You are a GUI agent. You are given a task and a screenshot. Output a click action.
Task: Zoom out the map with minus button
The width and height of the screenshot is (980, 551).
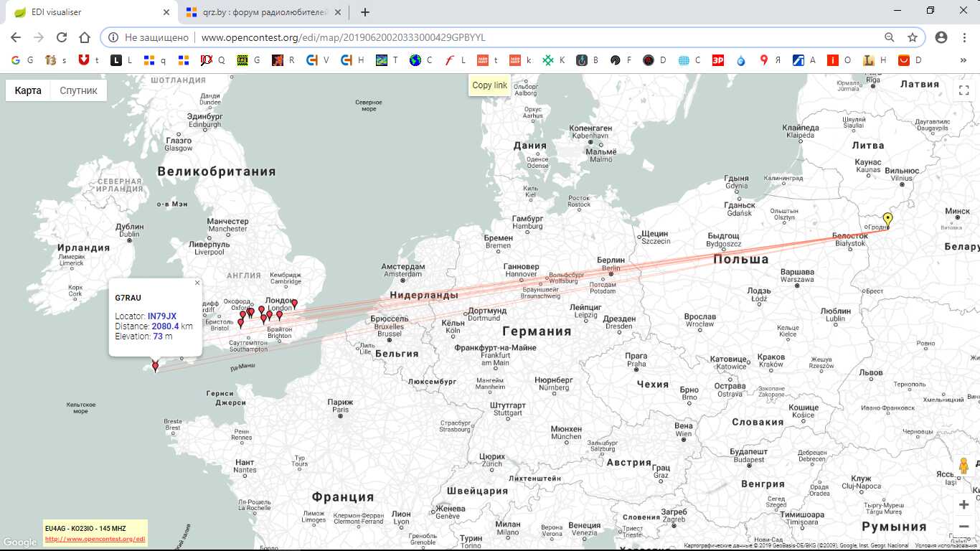coord(963,527)
